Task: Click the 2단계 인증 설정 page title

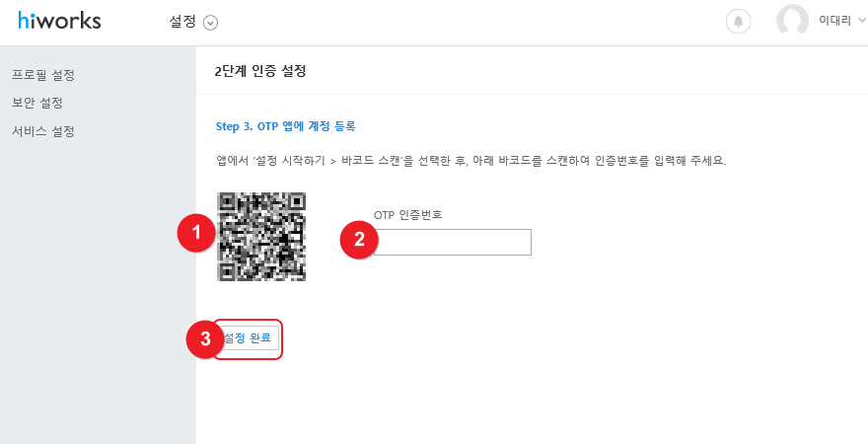Action: [x=260, y=71]
